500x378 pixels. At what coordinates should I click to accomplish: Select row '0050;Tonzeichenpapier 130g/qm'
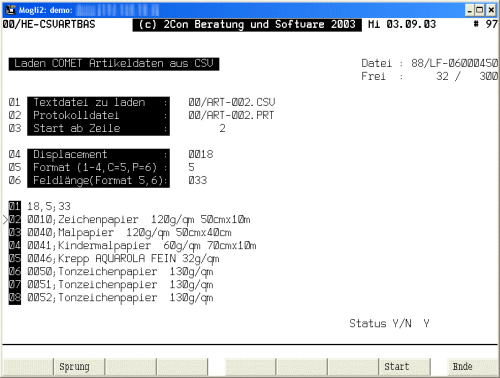point(120,272)
